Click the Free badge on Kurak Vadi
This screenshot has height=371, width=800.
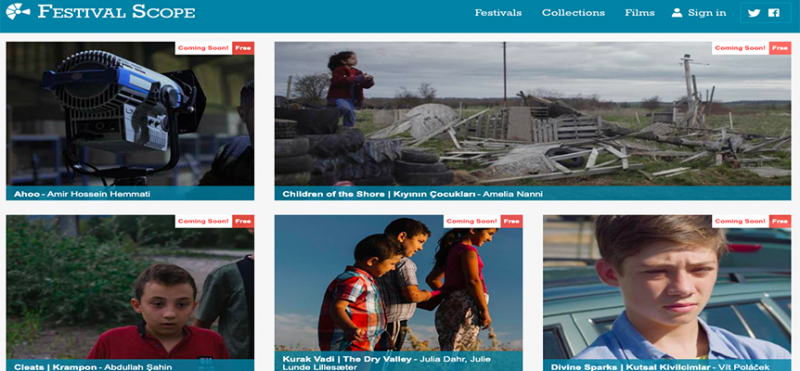coord(511,221)
